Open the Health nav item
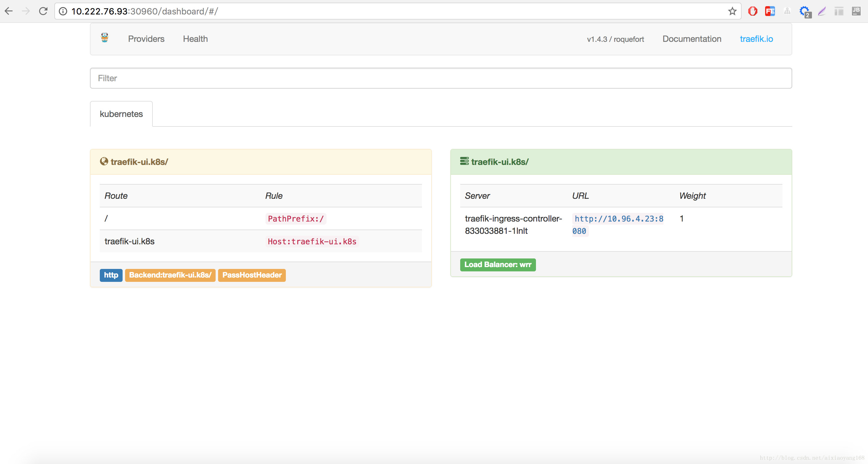The width and height of the screenshot is (868, 464). [195, 39]
